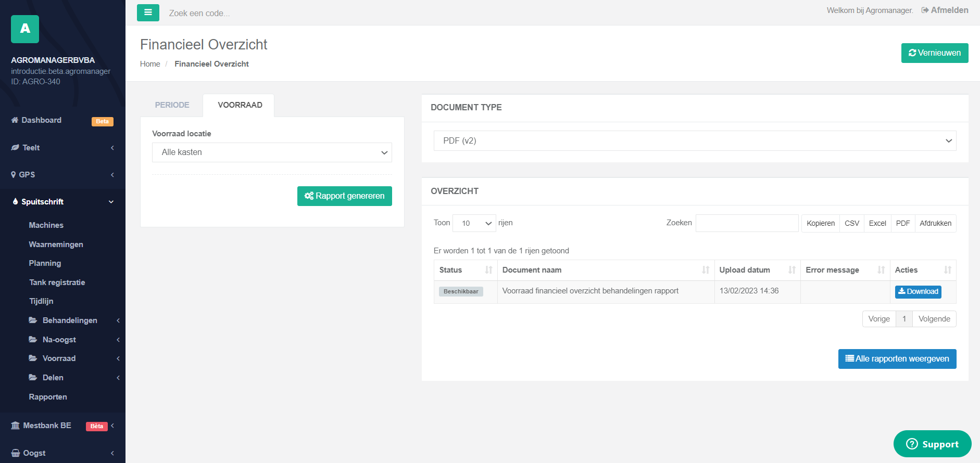This screenshot has width=980, height=463.
Task: Click the Delen folder icon
Action: coord(33,378)
